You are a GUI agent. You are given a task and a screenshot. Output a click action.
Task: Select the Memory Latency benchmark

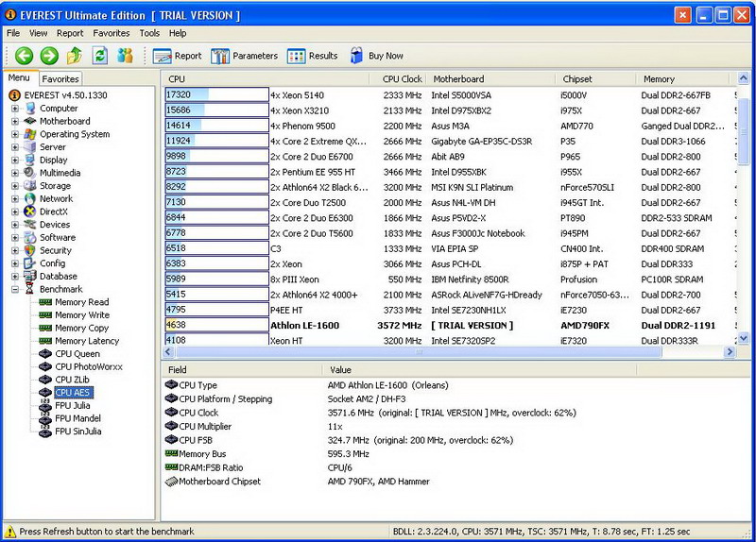87,341
